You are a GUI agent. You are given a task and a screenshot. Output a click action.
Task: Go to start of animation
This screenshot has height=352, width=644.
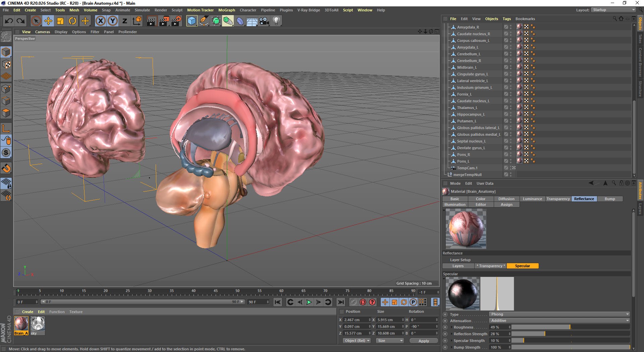(277, 302)
